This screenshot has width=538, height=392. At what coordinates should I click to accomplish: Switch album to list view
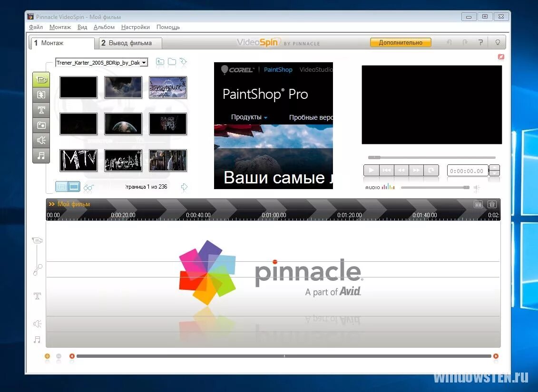tap(61, 187)
